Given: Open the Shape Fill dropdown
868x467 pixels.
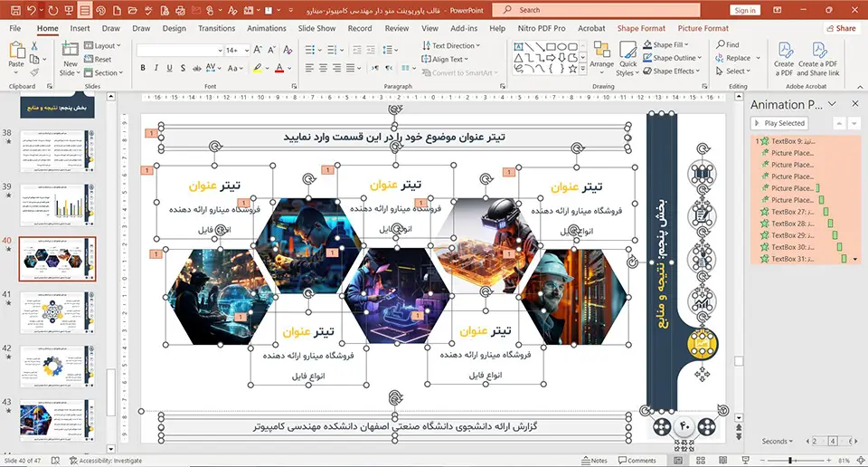Looking at the screenshot, I should point(665,44).
